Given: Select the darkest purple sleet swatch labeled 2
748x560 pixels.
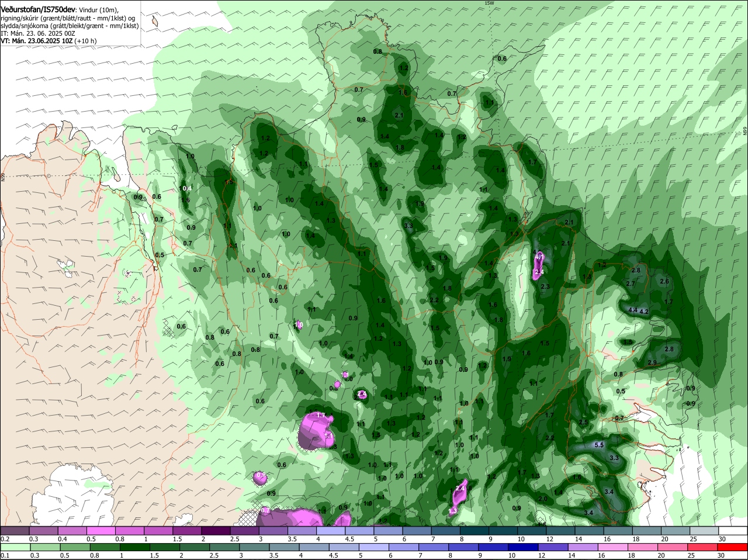Looking at the screenshot, I should (217, 530).
